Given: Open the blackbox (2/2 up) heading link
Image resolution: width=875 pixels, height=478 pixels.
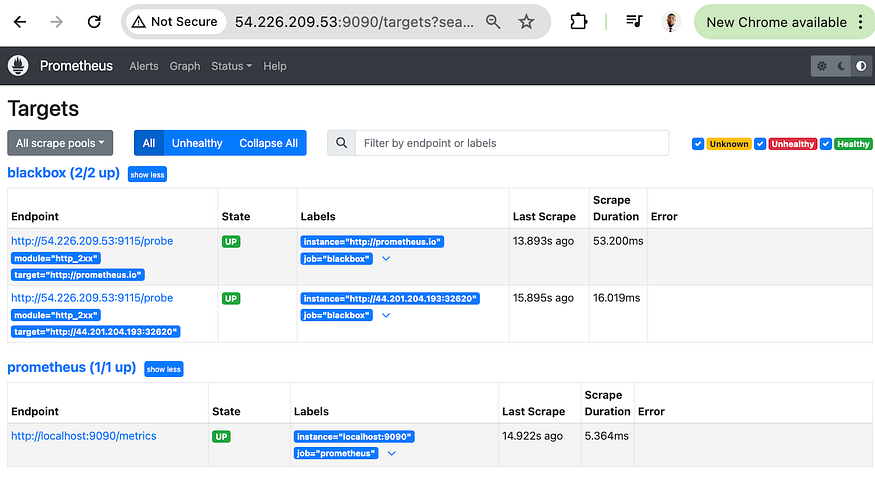Looking at the screenshot, I should pyautogui.click(x=64, y=173).
